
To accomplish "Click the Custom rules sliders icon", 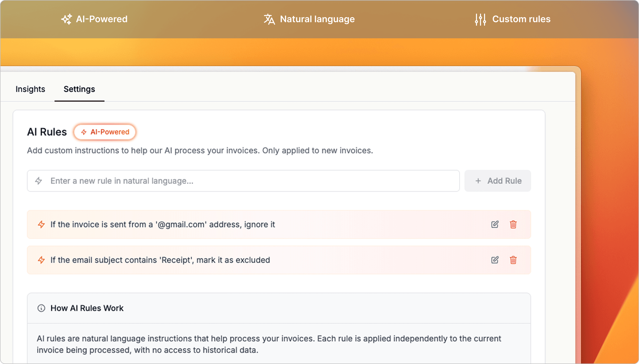I will pos(480,19).
